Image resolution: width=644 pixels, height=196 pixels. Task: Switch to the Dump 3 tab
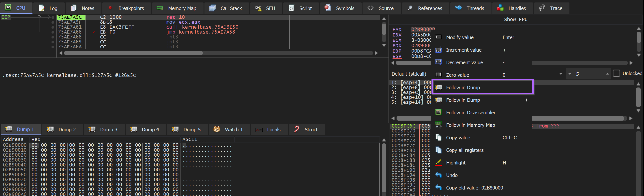pyautogui.click(x=104, y=129)
